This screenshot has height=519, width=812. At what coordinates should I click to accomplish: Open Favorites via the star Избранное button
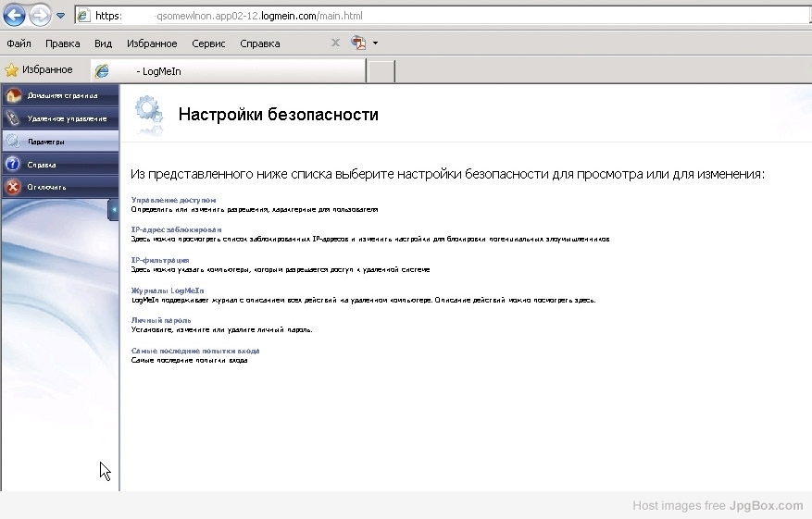39,70
